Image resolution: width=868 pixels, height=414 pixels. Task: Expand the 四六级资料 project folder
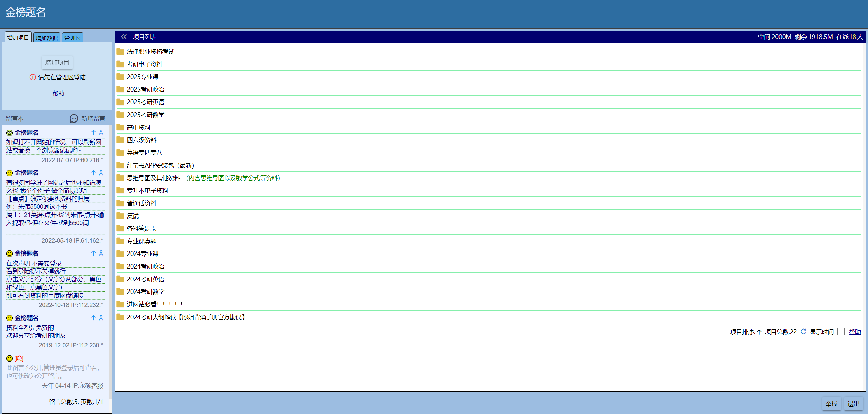[x=141, y=140]
